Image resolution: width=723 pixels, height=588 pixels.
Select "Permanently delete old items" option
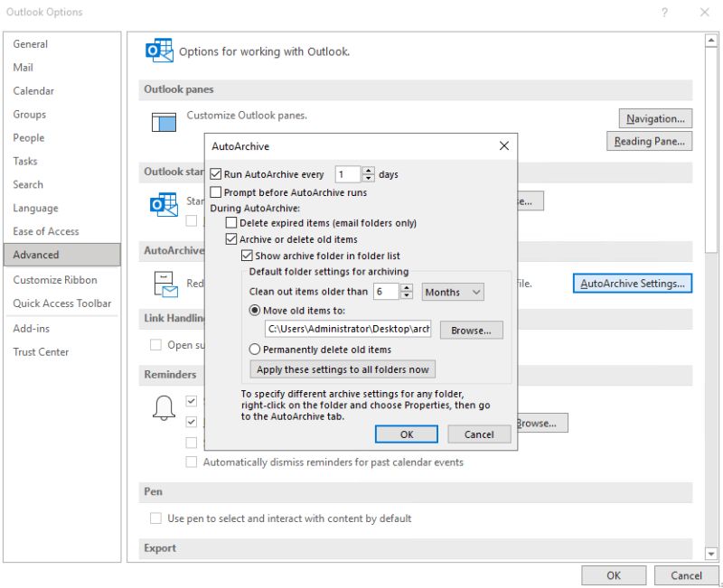[x=255, y=350]
